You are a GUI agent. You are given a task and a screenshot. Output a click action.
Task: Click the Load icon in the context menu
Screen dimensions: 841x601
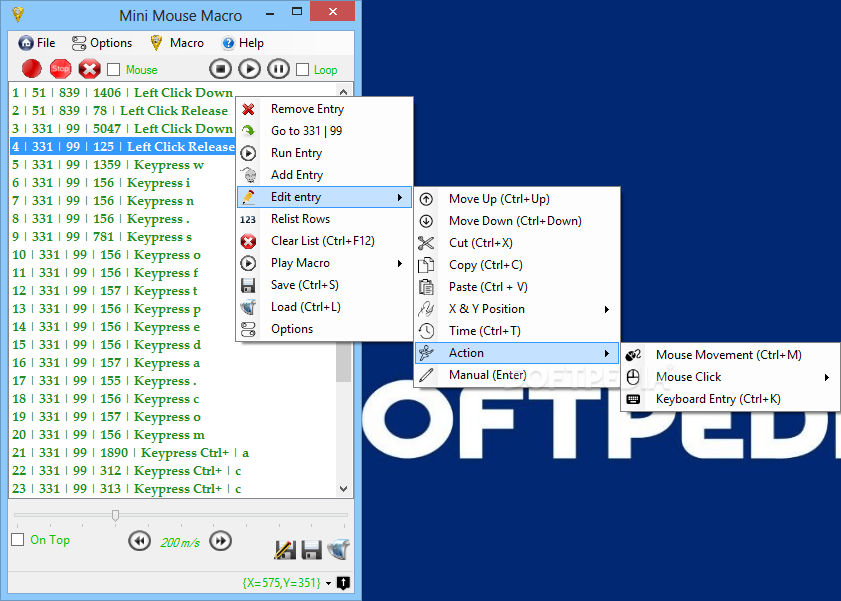pos(248,307)
